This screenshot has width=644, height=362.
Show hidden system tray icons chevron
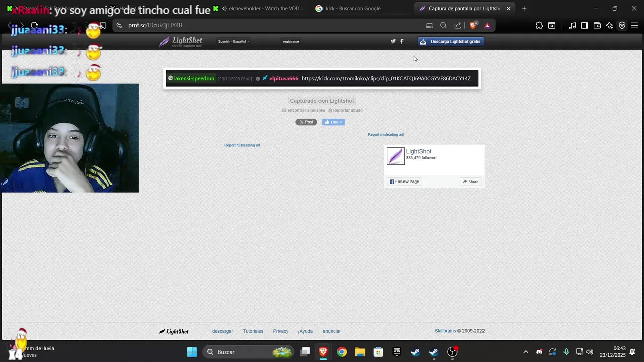coord(526,352)
